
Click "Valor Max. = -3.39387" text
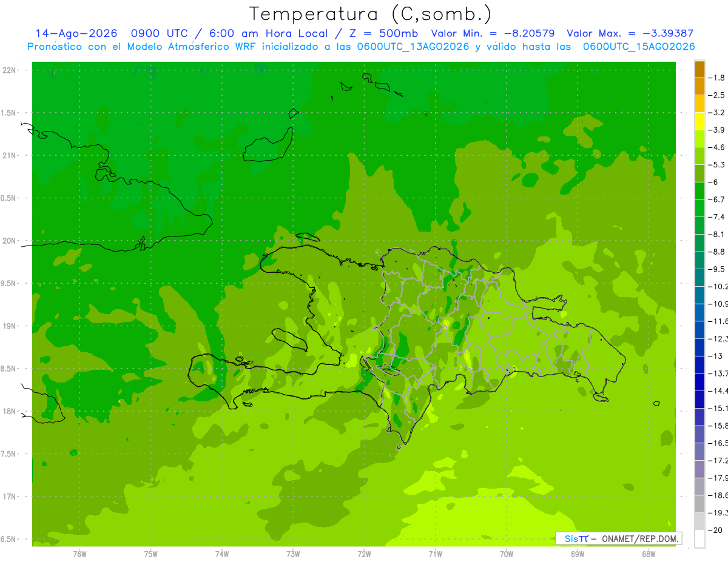coord(630,34)
